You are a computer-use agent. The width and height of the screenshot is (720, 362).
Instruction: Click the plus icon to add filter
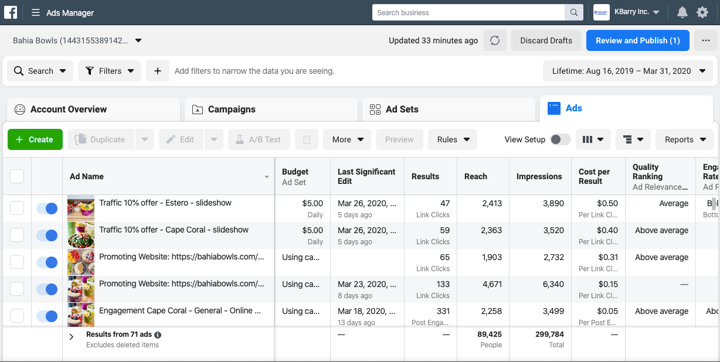158,71
